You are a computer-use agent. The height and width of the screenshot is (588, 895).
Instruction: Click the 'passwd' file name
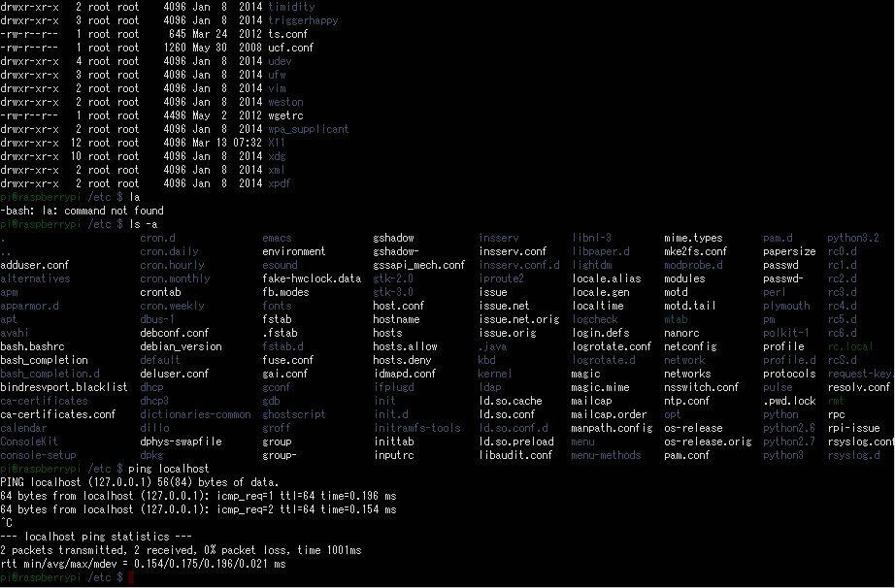(x=780, y=265)
